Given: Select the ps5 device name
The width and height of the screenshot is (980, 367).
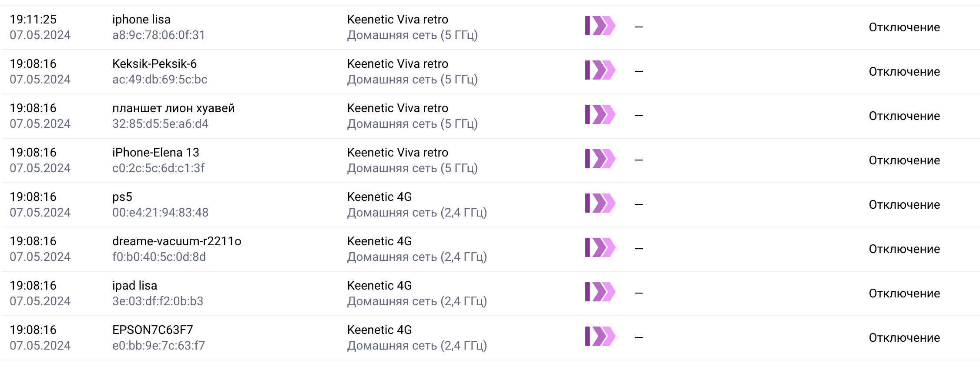Looking at the screenshot, I should click(x=122, y=197).
